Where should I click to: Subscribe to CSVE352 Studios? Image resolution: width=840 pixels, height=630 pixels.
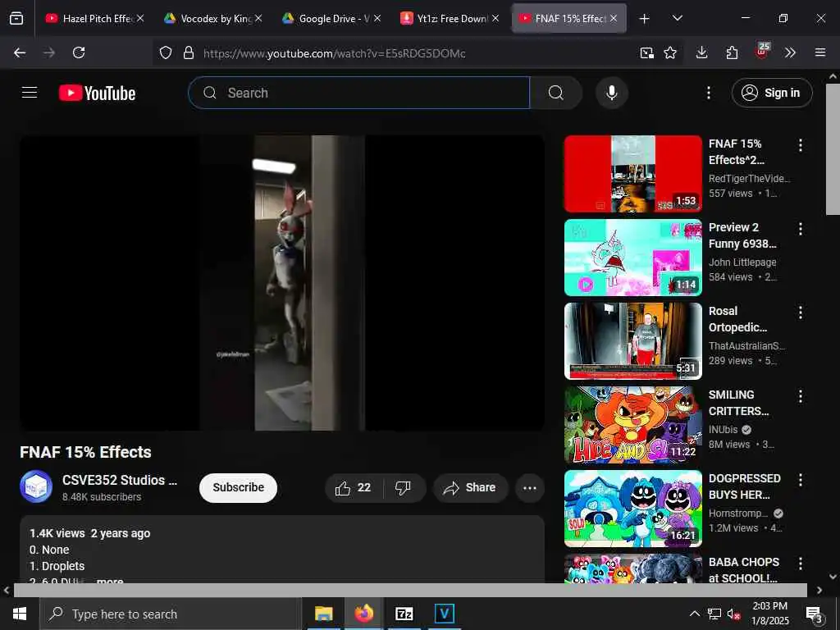[239, 487]
